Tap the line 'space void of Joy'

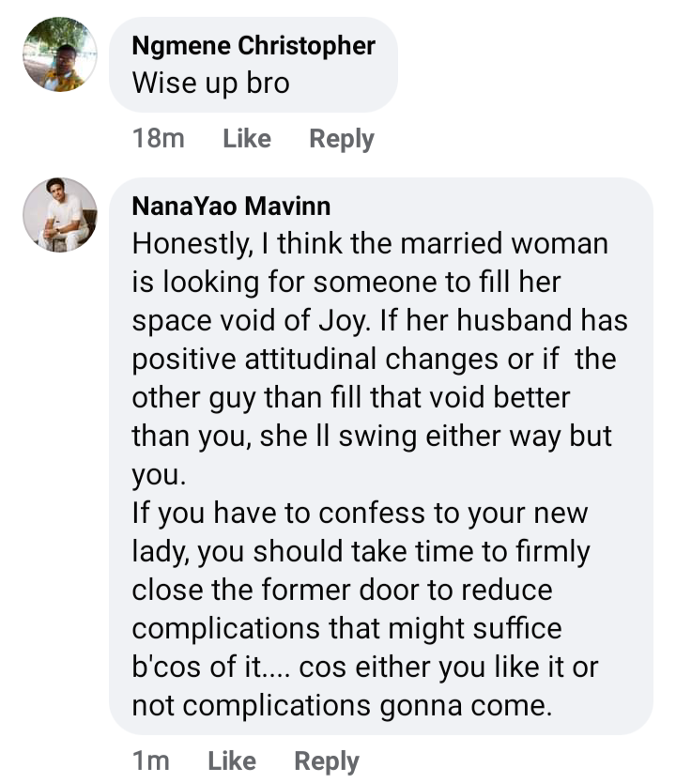(380, 320)
